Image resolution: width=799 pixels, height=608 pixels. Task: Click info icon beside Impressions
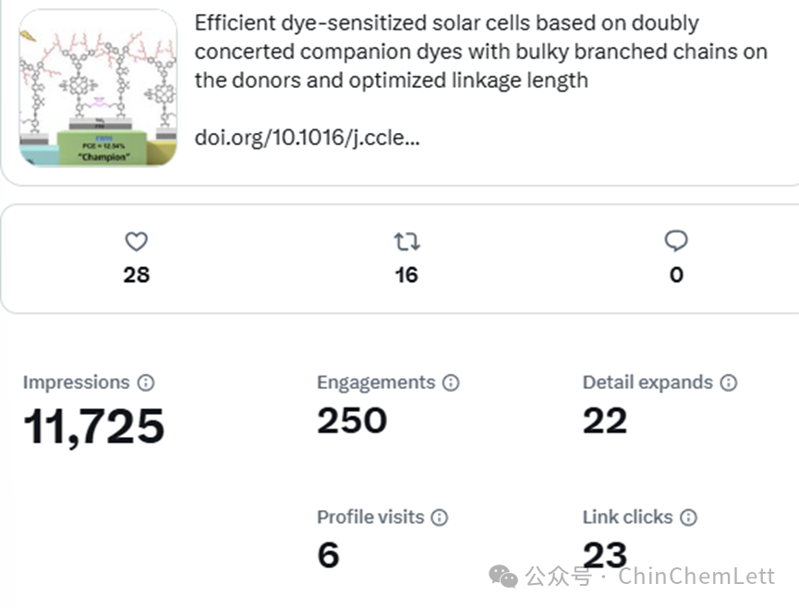tap(146, 383)
